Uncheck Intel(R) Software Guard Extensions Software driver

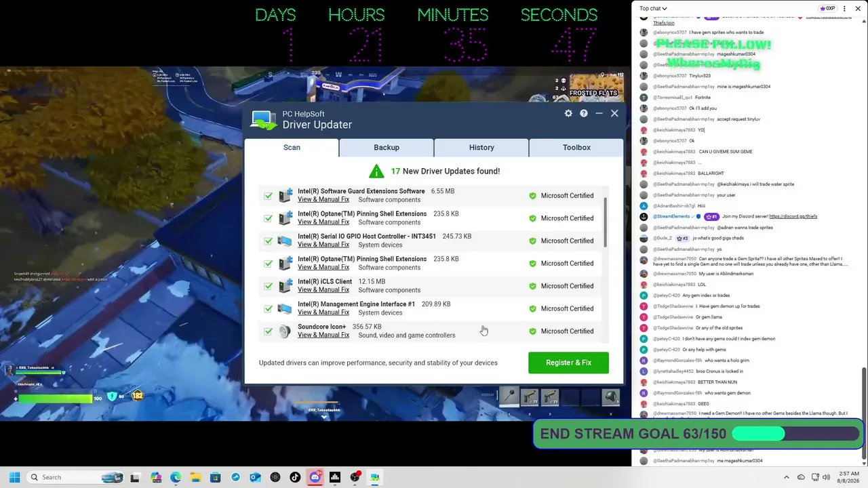coord(269,196)
